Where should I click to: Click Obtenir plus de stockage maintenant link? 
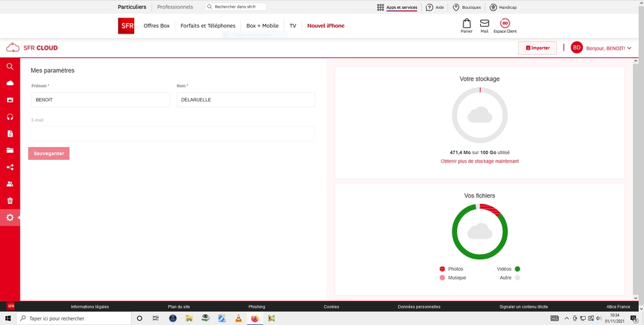point(480,161)
